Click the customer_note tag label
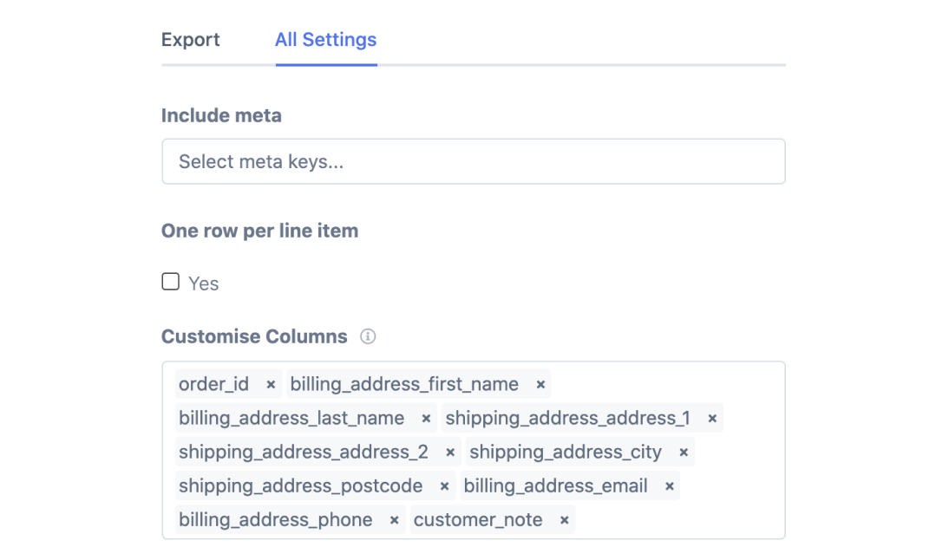The image size is (949, 560). [x=478, y=520]
